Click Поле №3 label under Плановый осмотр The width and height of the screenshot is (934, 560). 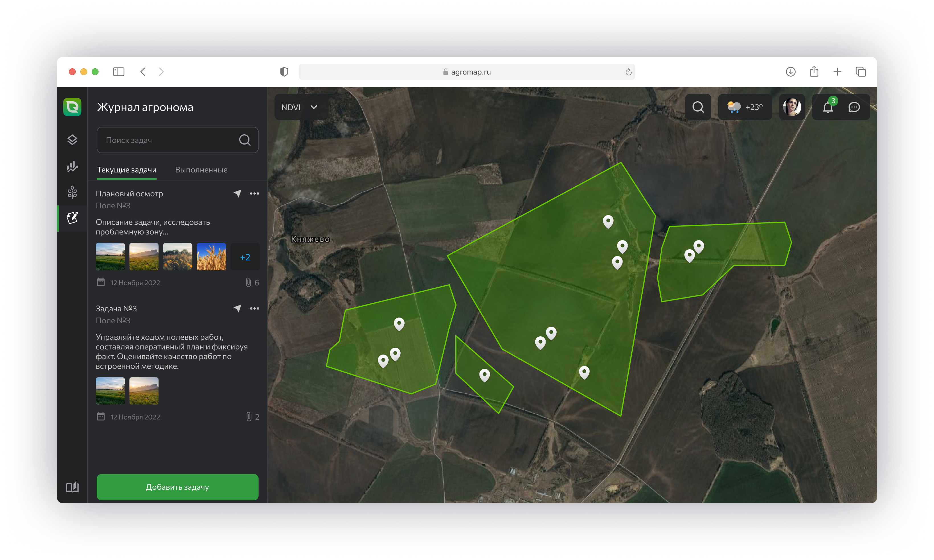tap(113, 206)
